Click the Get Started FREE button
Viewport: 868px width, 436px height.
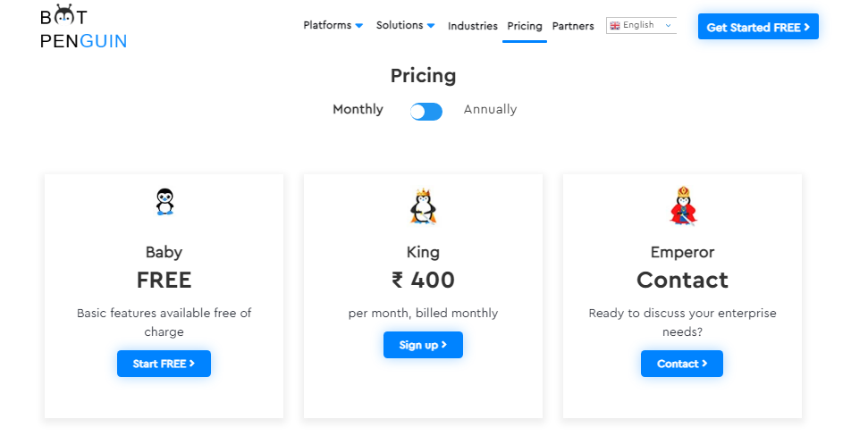tap(758, 27)
